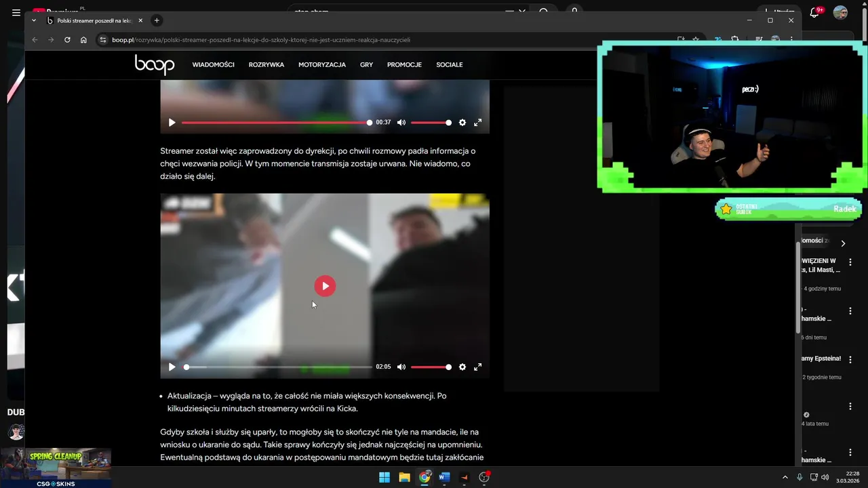
Task: Close the Polski streamer browser tab
Action: tap(140, 20)
